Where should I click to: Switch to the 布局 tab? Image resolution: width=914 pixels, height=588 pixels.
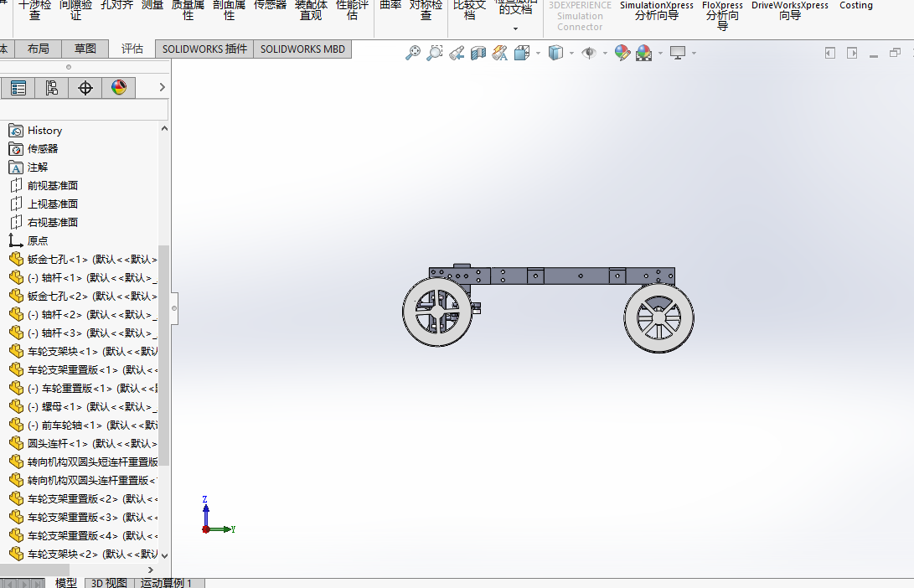coord(39,49)
